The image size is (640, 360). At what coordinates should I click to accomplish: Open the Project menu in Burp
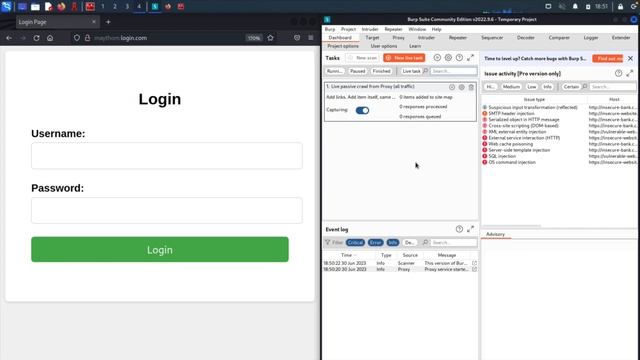click(348, 29)
